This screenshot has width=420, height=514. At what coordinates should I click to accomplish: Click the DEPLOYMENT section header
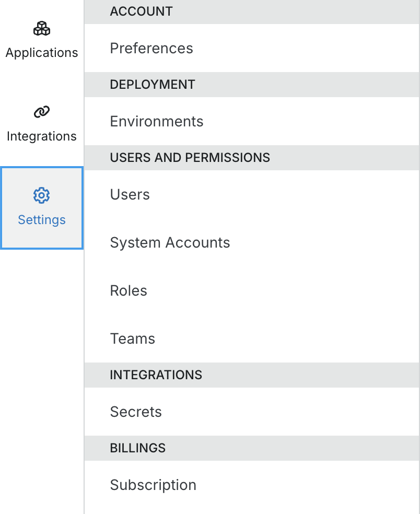tap(152, 85)
